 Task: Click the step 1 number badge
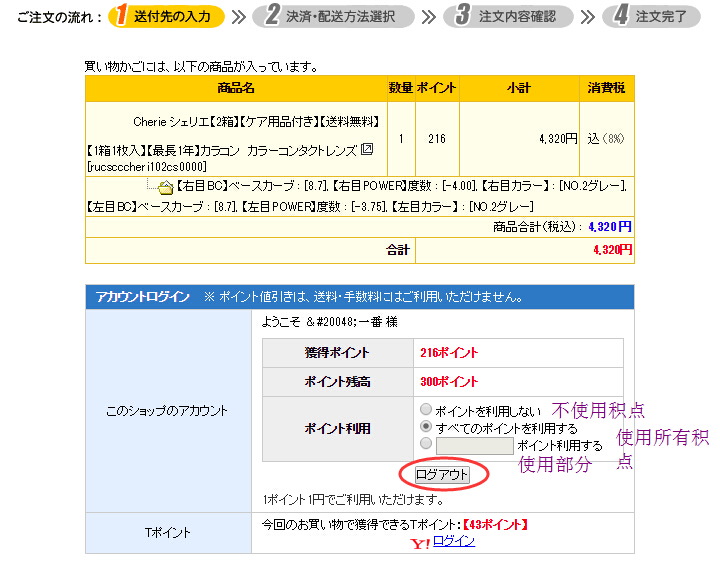pos(120,16)
